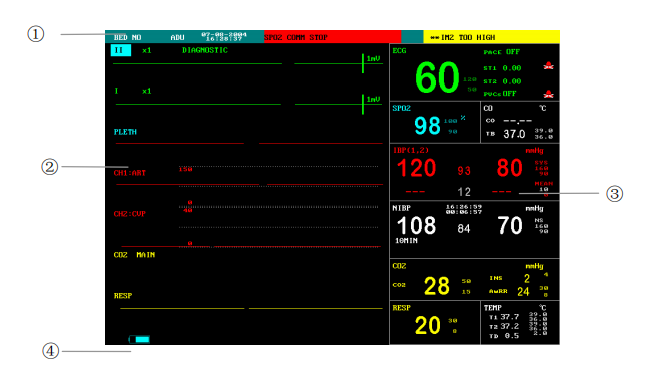Change the DIAGNOSTIC filter mode
668x370 pixels.
[x=205, y=50]
